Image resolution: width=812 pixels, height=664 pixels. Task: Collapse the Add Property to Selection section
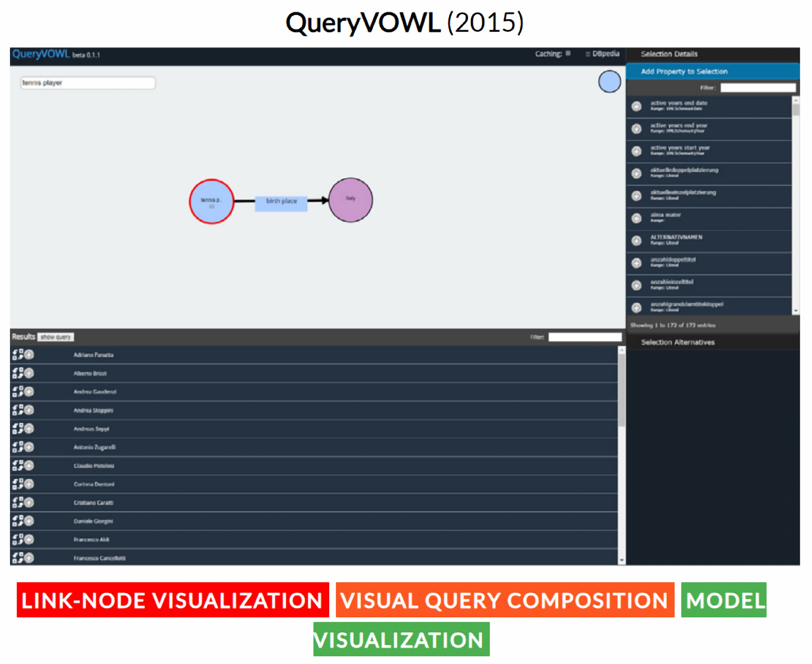coord(684,71)
